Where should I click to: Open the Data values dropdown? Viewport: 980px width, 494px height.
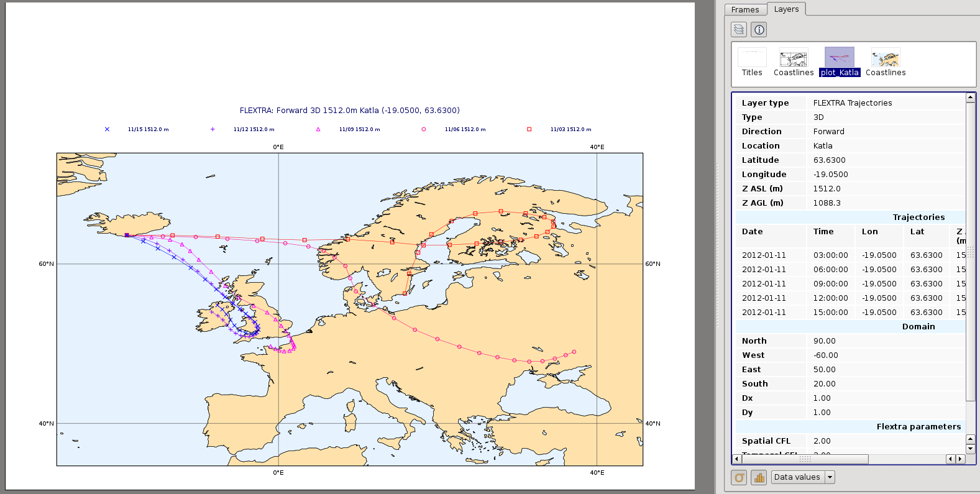(x=803, y=477)
